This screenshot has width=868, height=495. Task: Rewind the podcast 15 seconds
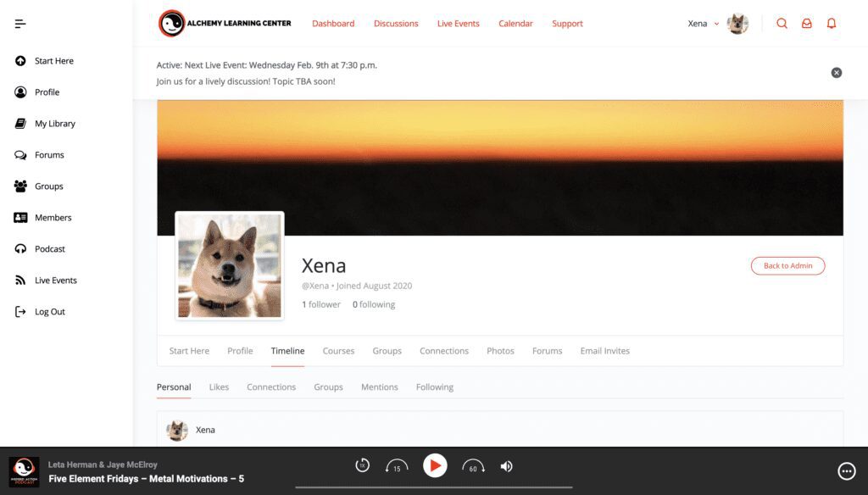click(x=397, y=466)
